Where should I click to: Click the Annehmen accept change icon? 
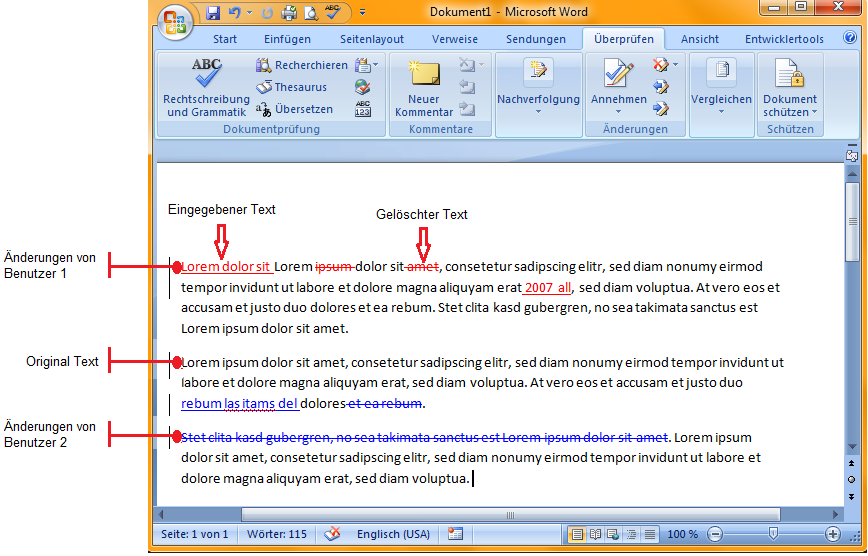619,73
